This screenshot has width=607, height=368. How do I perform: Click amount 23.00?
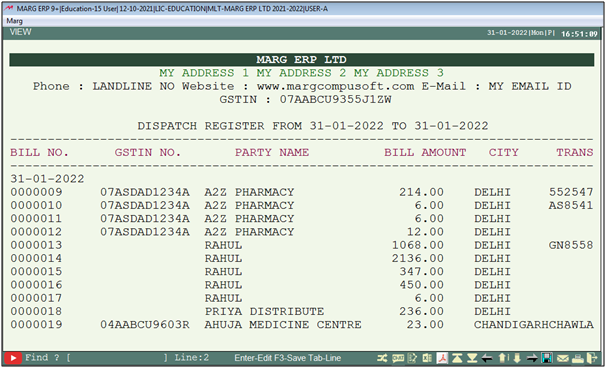coord(425,325)
